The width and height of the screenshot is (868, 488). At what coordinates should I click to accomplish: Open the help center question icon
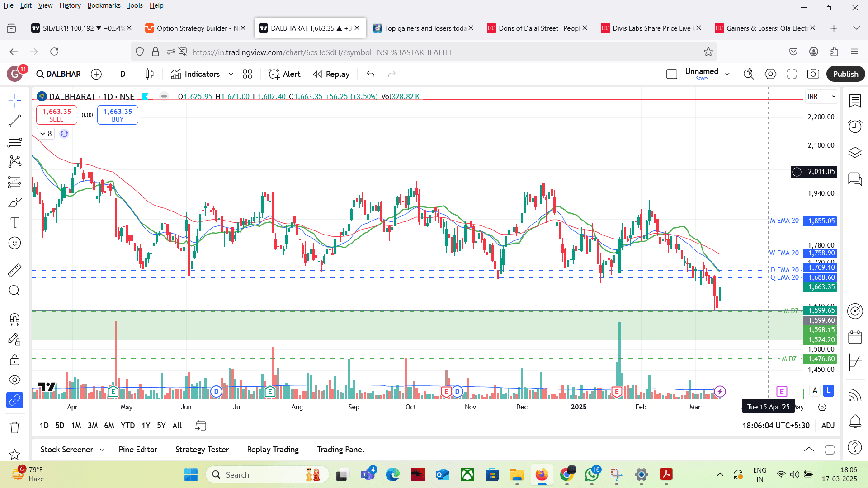coord(855,447)
